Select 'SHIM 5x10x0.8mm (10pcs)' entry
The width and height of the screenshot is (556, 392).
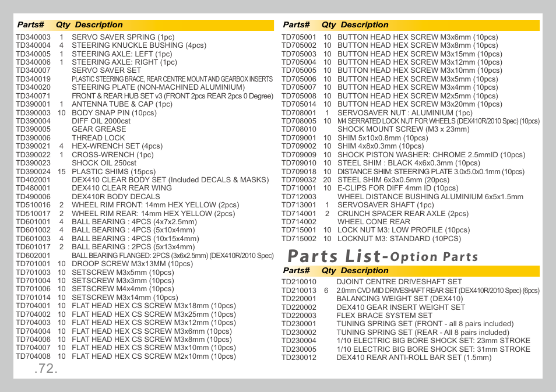[x=382, y=138]
